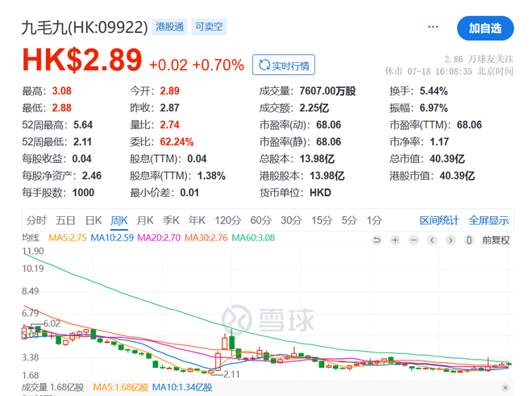The height and width of the screenshot is (396, 532).
Task: Select the 30分 interval tab
Action: tap(292, 220)
